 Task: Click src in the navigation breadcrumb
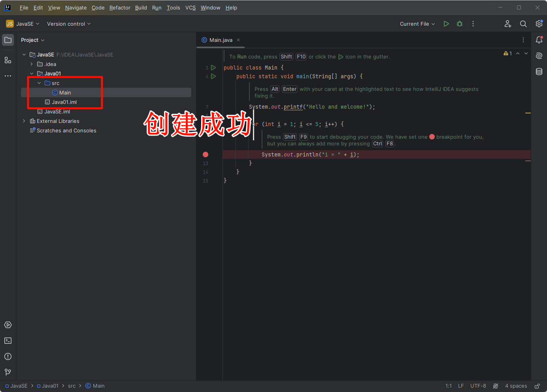click(x=72, y=386)
